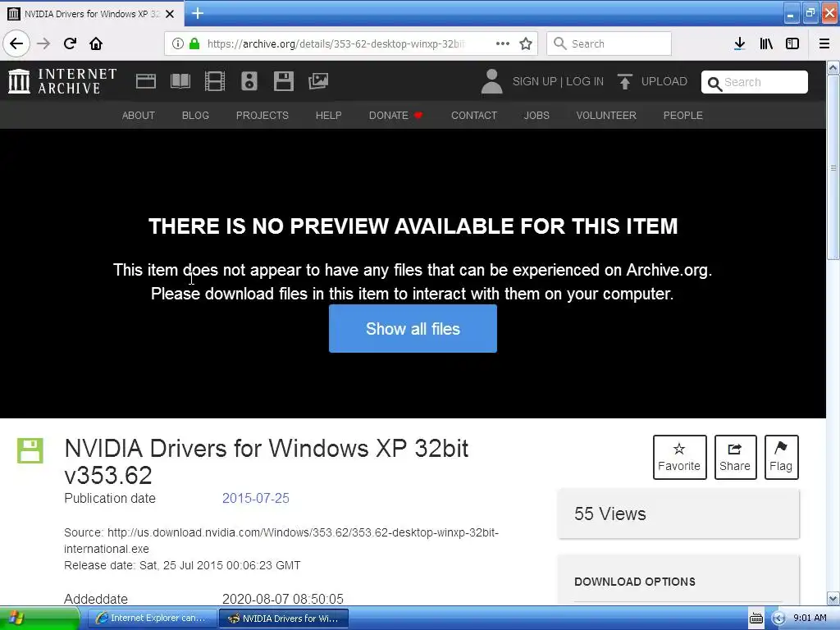Viewport: 840px width, 630px height.
Task: Click the browser forward arrow
Action: click(43, 43)
